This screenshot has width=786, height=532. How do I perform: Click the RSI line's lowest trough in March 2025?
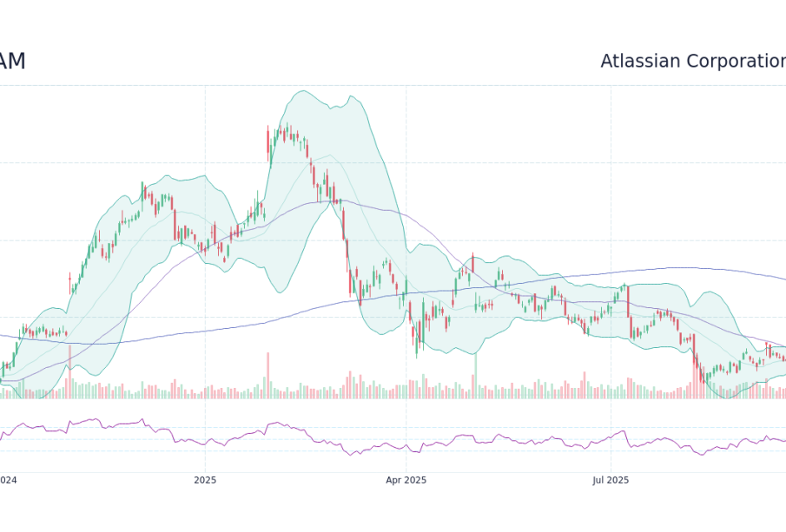tap(351, 455)
